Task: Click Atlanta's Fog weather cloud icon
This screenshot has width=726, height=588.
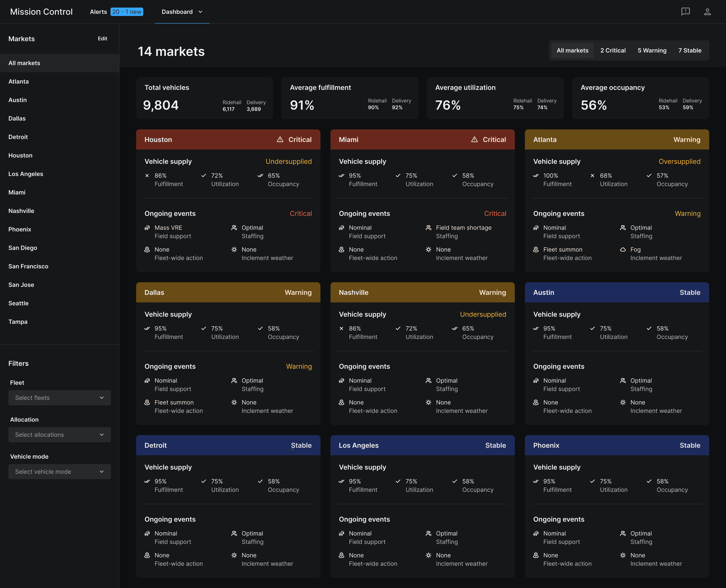Action: point(623,249)
